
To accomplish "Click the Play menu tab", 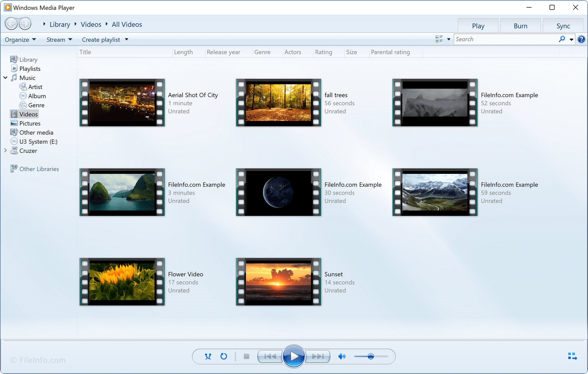I will coord(478,26).
